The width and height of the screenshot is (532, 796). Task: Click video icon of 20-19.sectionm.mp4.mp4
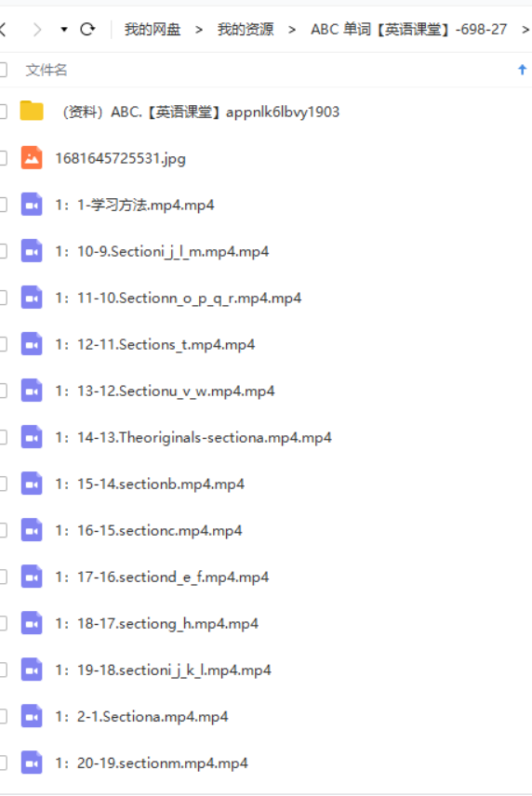pyautogui.click(x=32, y=763)
